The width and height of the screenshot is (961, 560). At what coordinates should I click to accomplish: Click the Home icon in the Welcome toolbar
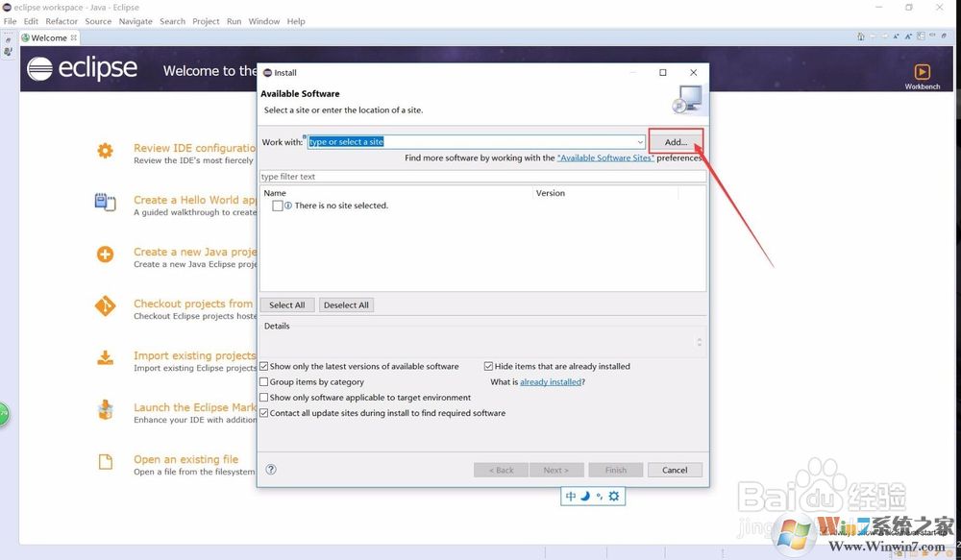tap(861, 37)
